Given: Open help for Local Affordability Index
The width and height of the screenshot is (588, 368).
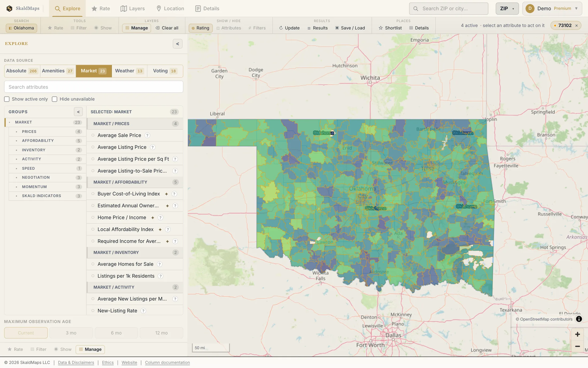Looking at the screenshot, I should pos(168,229).
